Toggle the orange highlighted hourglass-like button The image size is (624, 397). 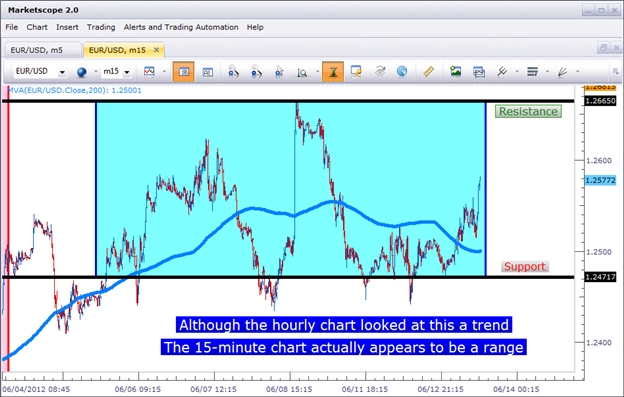click(333, 72)
